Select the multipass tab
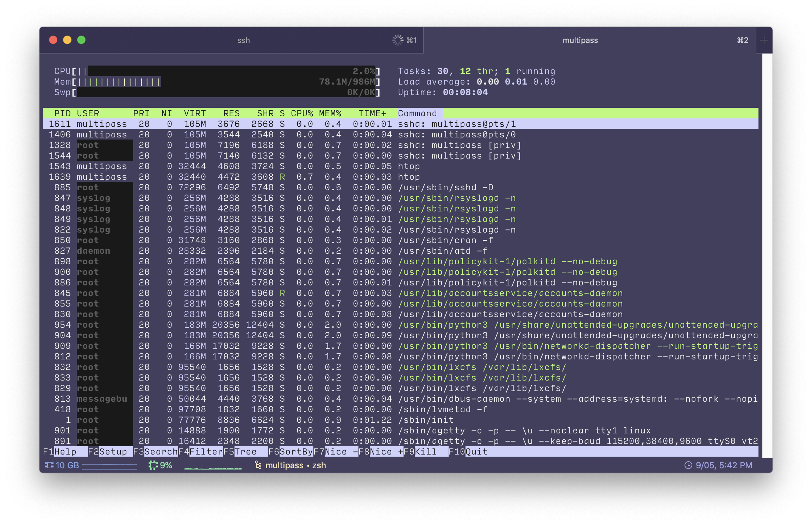 [580, 40]
